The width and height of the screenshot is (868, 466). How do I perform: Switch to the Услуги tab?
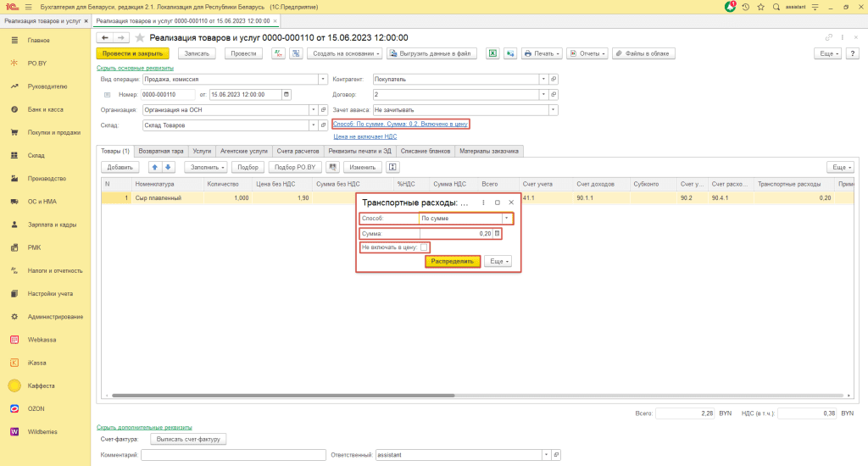(202, 151)
